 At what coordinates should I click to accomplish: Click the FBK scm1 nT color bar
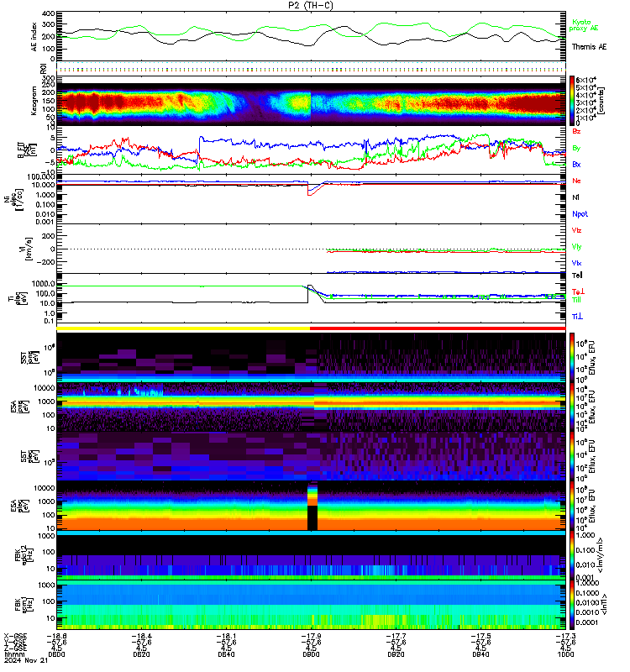click(572, 605)
